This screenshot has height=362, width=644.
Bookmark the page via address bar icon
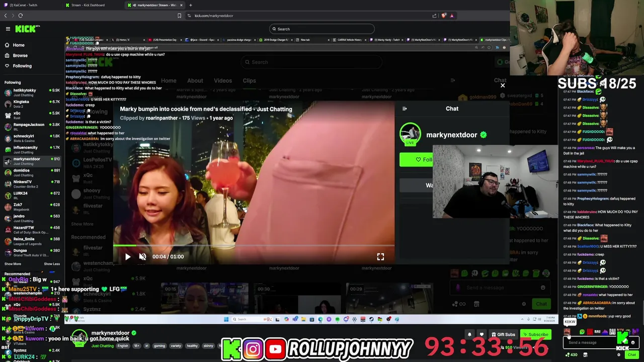[179, 16]
